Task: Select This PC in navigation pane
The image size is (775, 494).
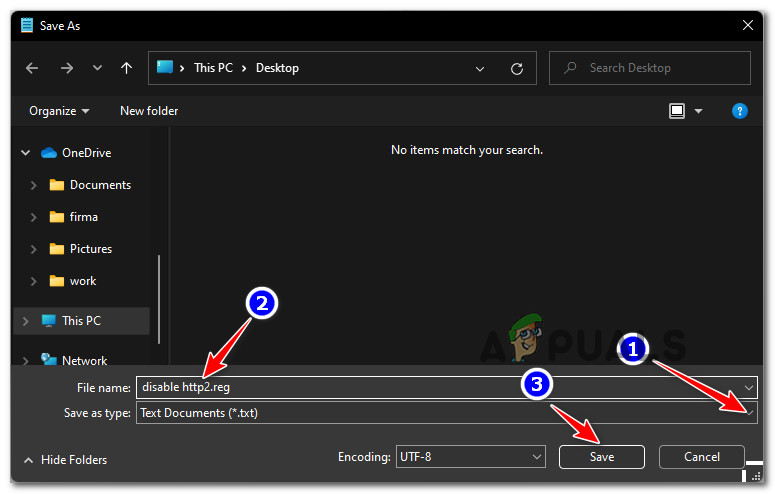Action: [x=82, y=321]
